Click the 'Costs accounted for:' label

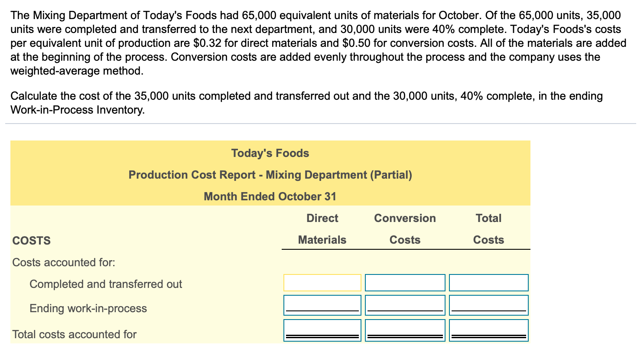coord(64,262)
